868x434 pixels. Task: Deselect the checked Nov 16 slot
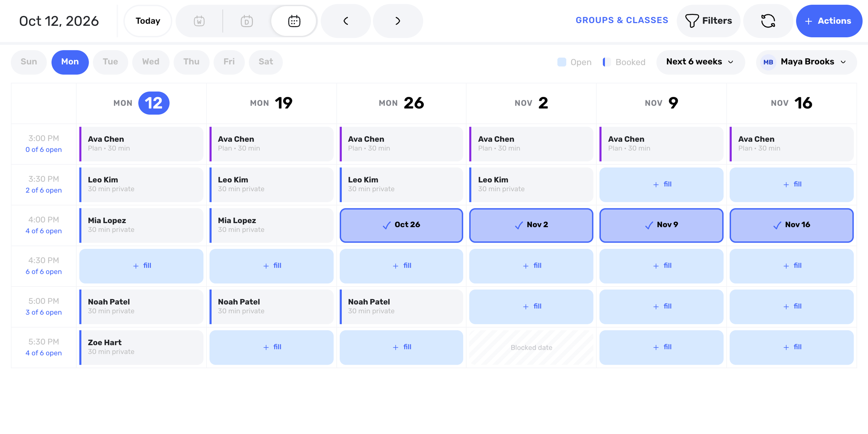click(791, 225)
